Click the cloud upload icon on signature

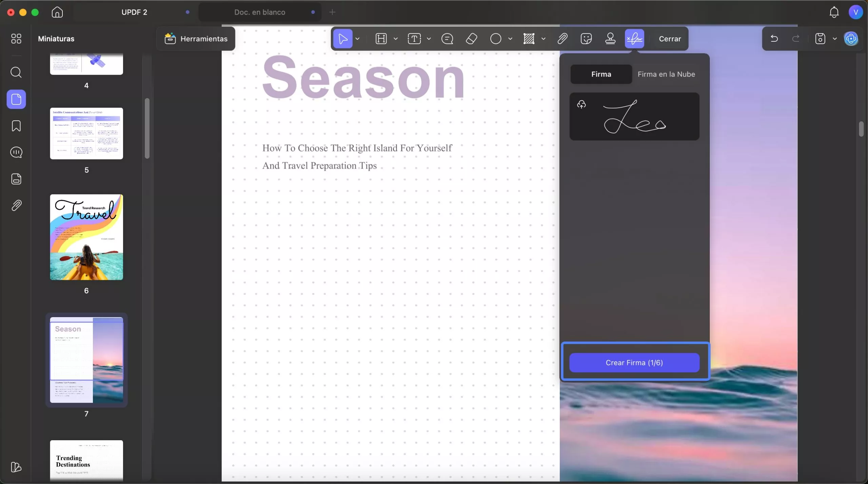tap(581, 104)
